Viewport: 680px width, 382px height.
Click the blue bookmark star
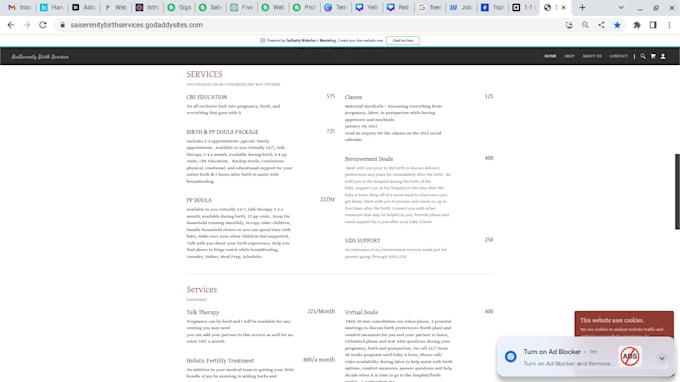click(617, 25)
